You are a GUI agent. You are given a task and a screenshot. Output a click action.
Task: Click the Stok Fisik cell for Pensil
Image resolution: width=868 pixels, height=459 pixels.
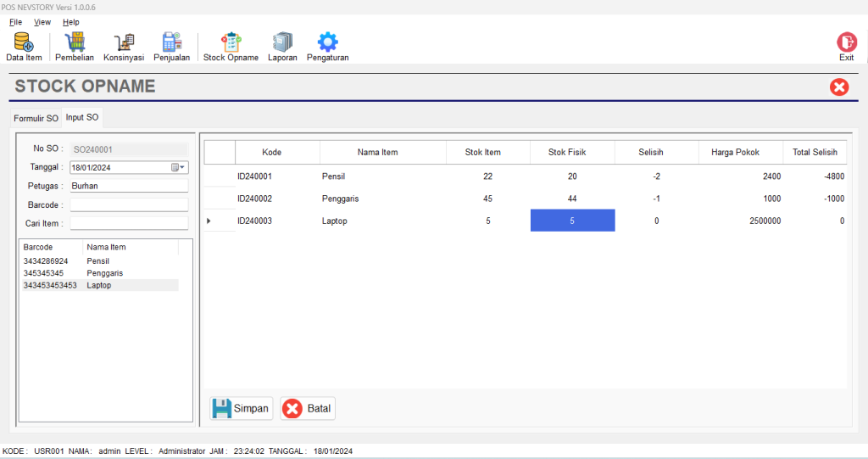point(572,176)
